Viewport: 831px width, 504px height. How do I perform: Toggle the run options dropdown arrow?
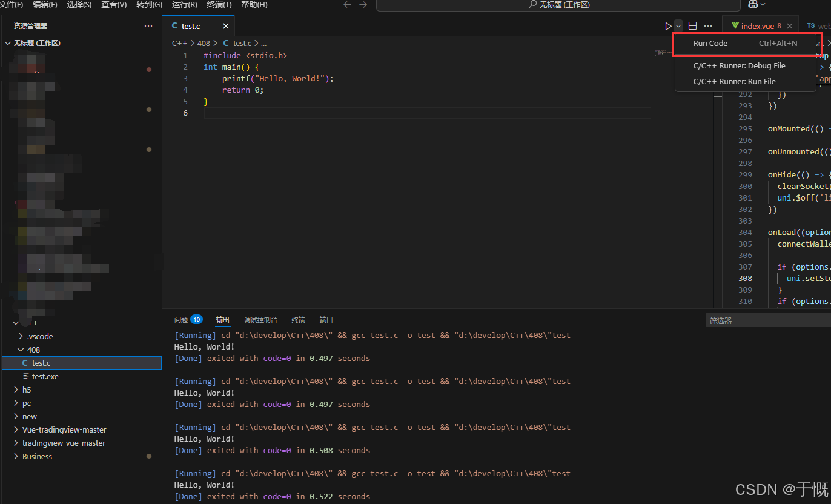coord(679,26)
